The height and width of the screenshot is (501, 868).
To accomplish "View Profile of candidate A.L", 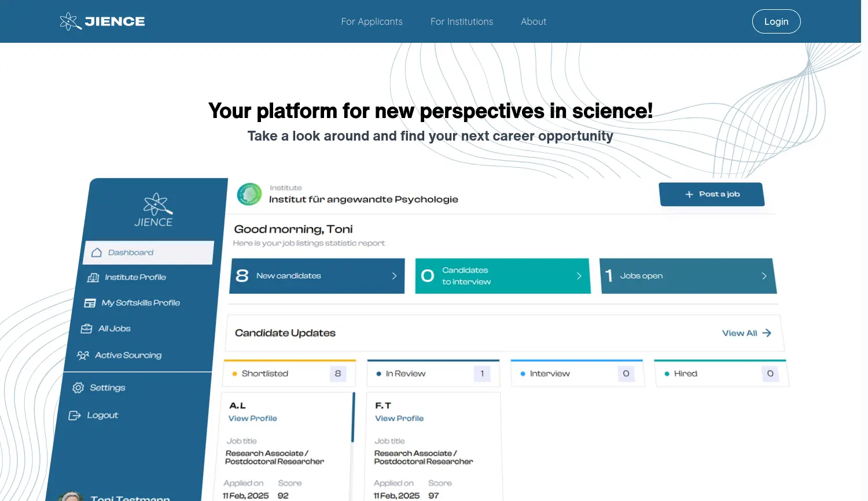I will [253, 418].
